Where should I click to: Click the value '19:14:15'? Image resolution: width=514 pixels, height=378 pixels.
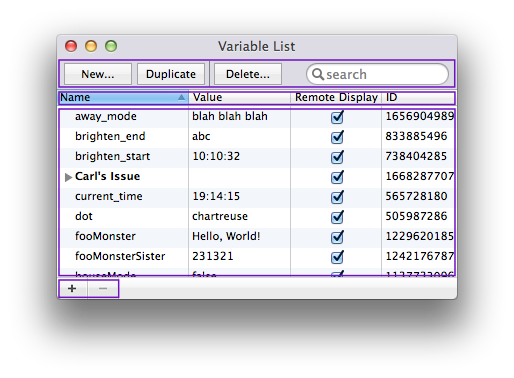coord(216,196)
